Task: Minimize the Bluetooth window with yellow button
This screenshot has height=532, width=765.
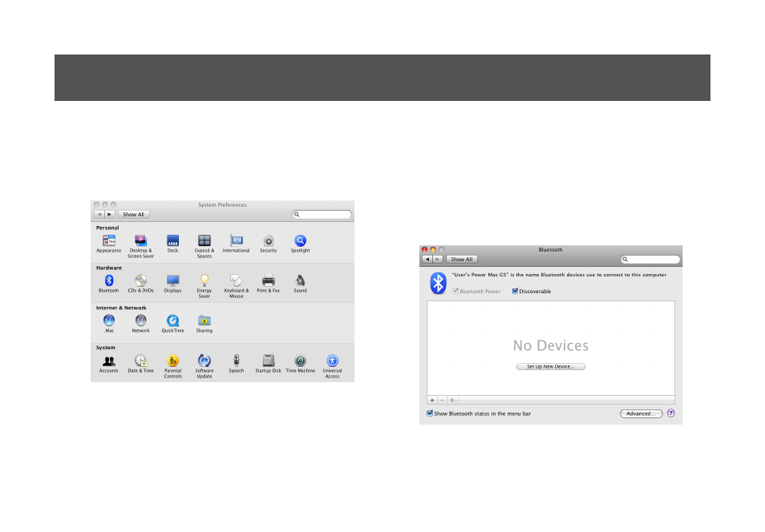Action: [x=433, y=250]
